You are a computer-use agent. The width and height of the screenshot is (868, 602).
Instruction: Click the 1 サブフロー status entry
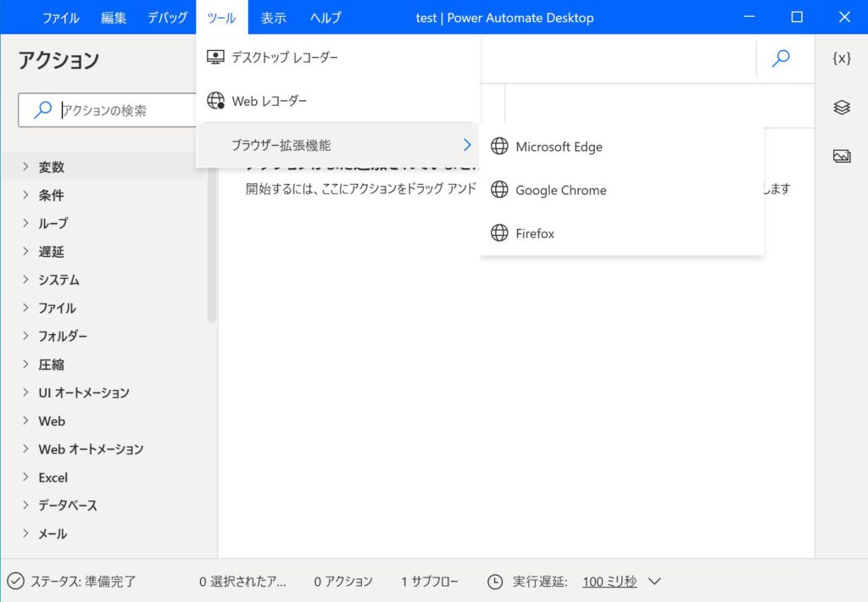tap(430, 582)
